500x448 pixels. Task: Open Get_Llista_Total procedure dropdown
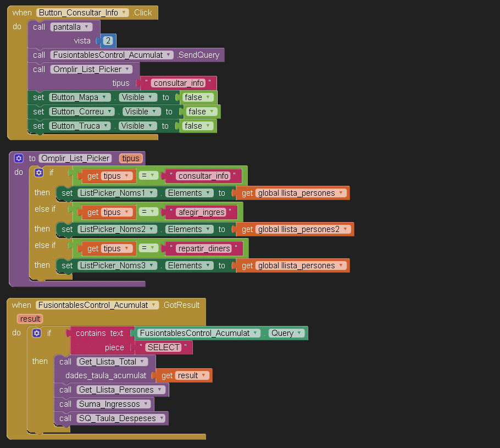[x=142, y=361]
